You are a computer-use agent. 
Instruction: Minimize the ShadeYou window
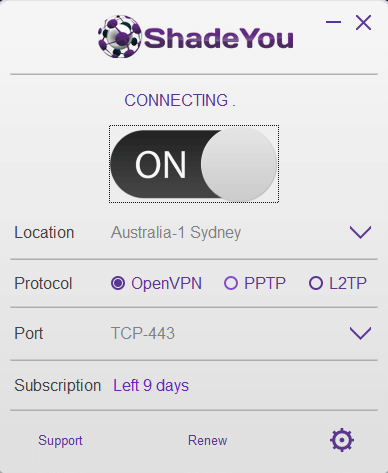(333, 22)
